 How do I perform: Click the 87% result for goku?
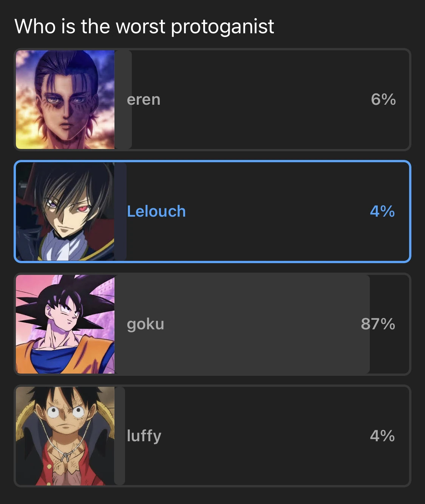tap(378, 324)
